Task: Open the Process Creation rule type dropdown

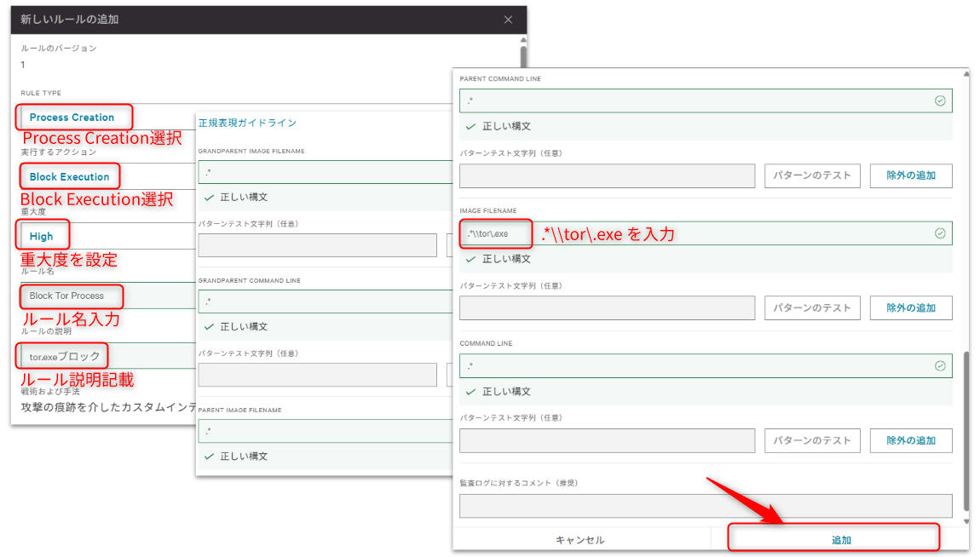Action: coord(72,118)
